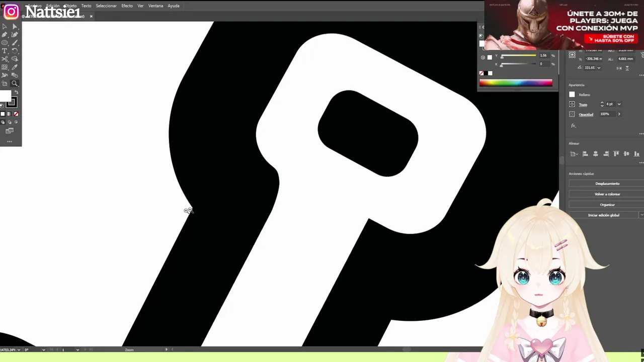Screen dimensions: 644x362
Task: Click the Desplazamiento button
Action: 607,184
